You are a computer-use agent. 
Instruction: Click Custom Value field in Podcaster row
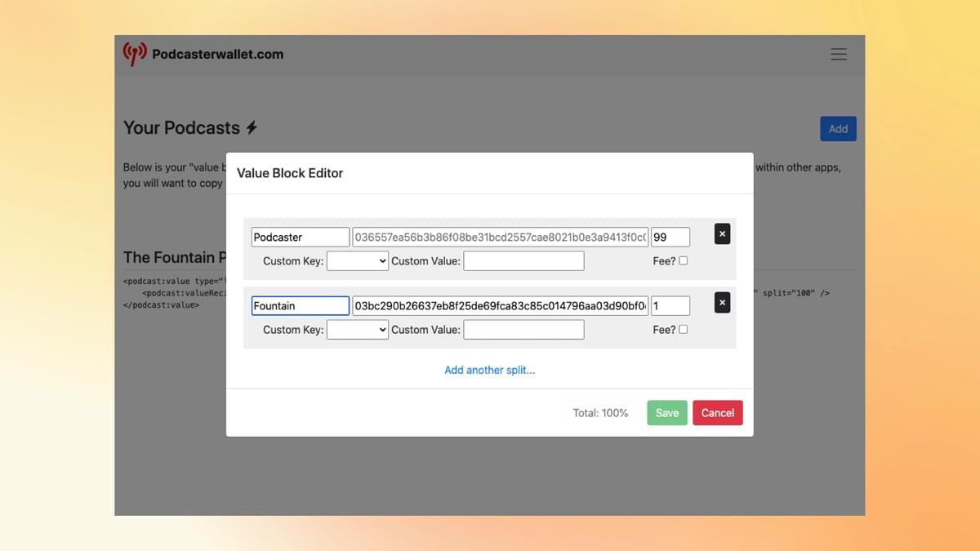(523, 261)
